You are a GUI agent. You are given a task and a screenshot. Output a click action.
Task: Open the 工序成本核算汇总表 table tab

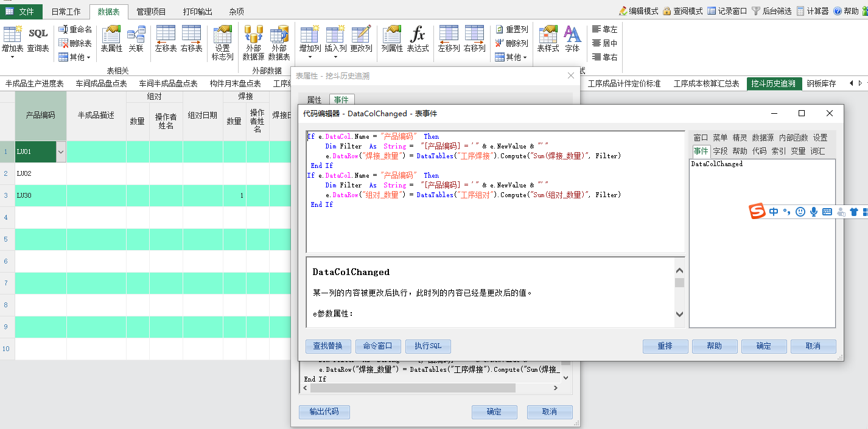(x=706, y=84)
